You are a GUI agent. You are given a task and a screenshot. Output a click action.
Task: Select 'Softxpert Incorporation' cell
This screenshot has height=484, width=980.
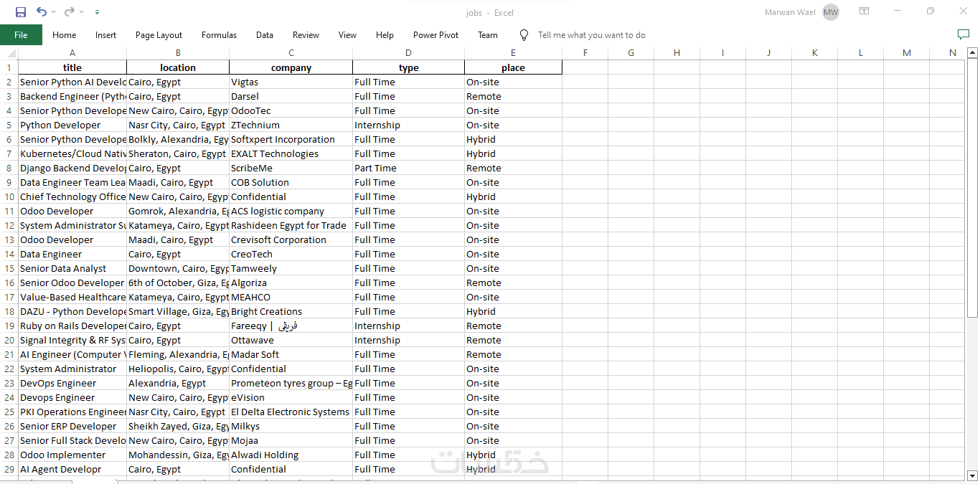pyautogui.click(x=291, y=139)
